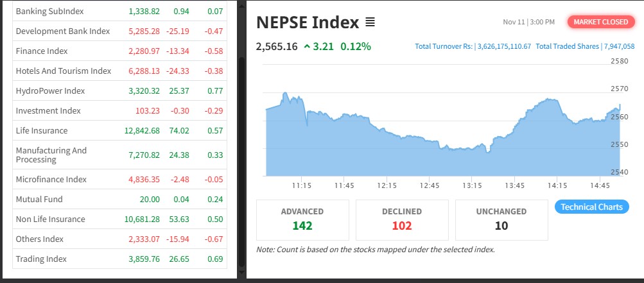Click the Market Closed status badge
Viewport: 644px width, 283px height.
(x=600, y=22)
